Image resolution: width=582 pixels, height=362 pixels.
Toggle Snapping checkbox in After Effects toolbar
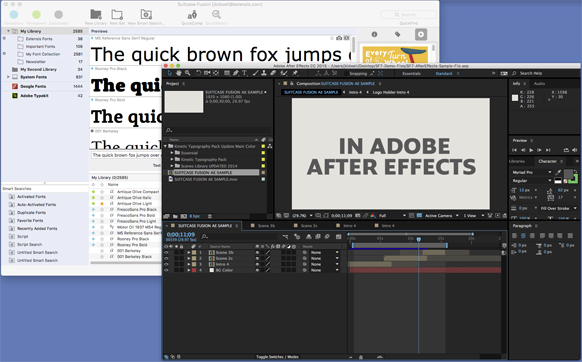click(346, 74)
